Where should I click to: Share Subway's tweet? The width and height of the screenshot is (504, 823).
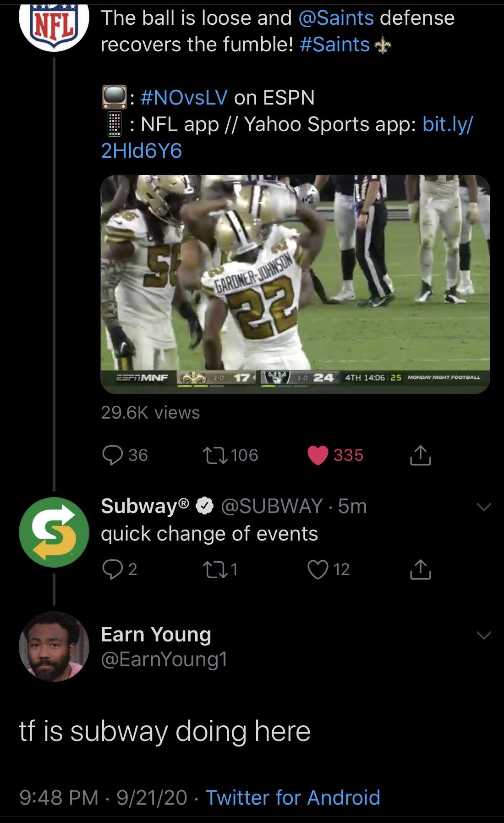420,569
